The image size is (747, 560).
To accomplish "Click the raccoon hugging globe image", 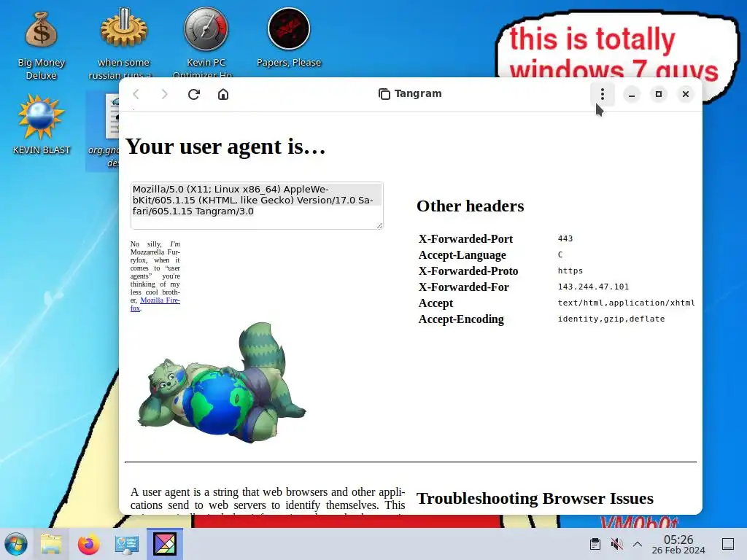I will coord(222,382).
